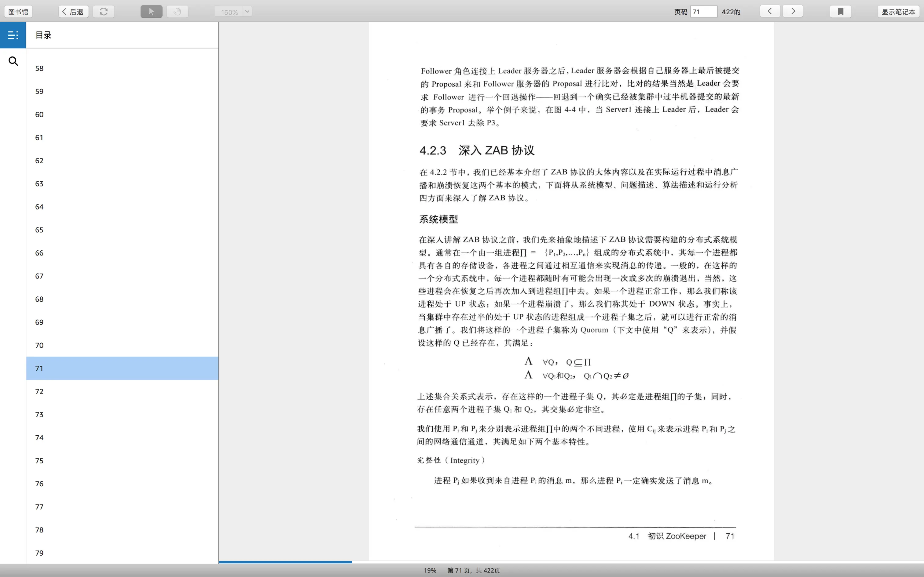Bookmark this page with bookmark icon

(840, 12)
